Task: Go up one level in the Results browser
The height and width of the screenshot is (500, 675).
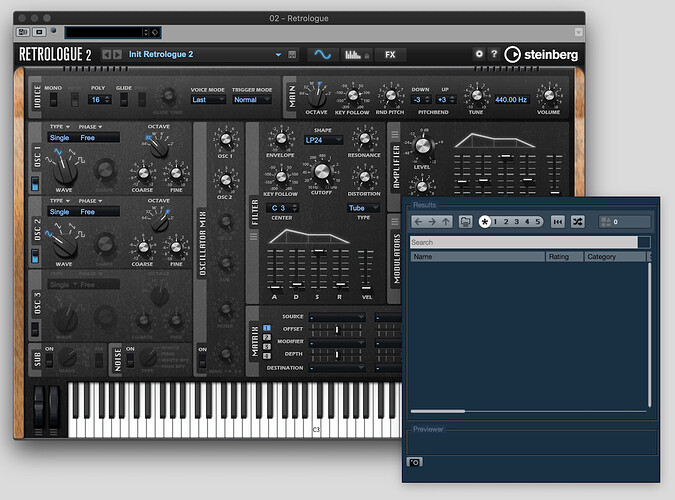Action: [x=446, y=222]
